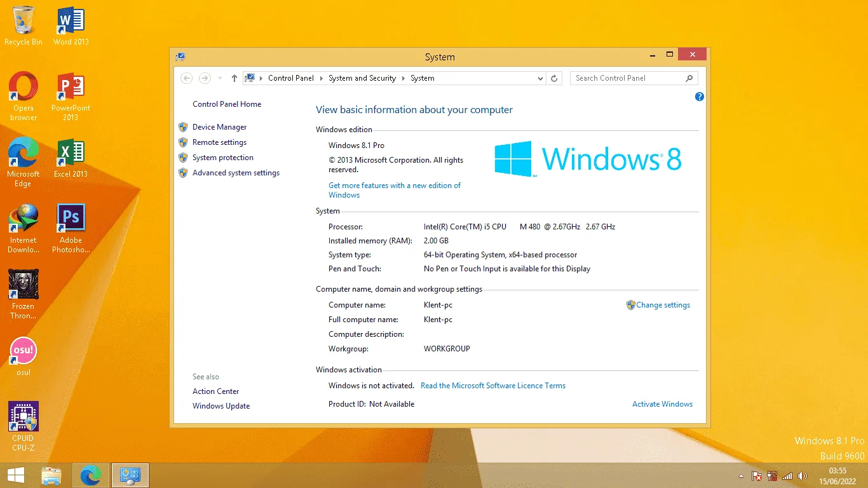Open System protection settings
Screen dimensions: 868x488
pyautogui.click(x=223, y=158)
